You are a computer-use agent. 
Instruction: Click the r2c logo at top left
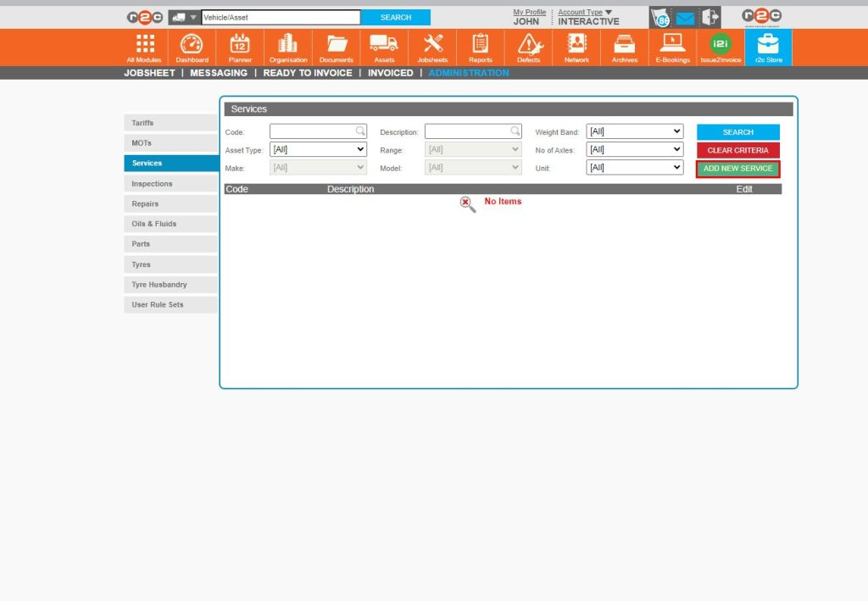point(144,18)
